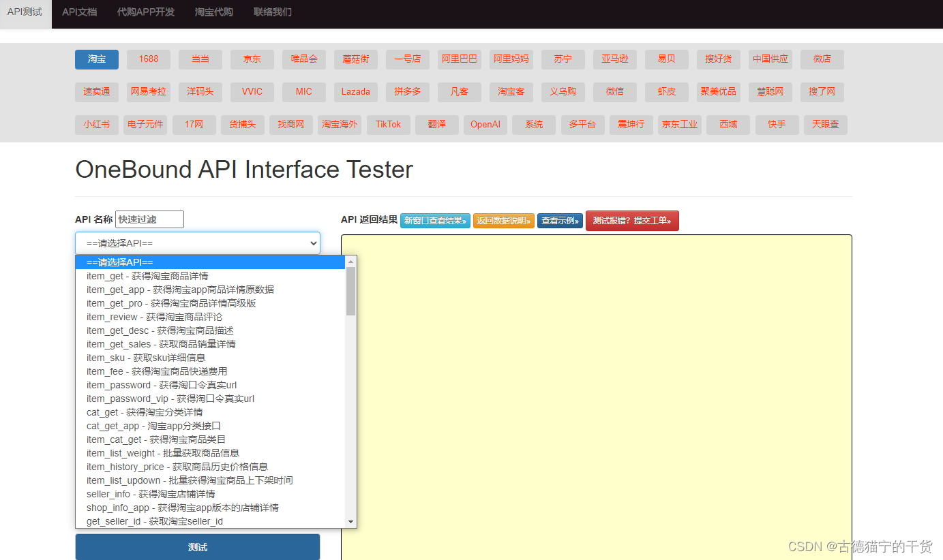Pick seller_info - 获得淘宝店铺详情 option
Image resolution: width=943 pixels, height=560 pixels.
point(210,494)
